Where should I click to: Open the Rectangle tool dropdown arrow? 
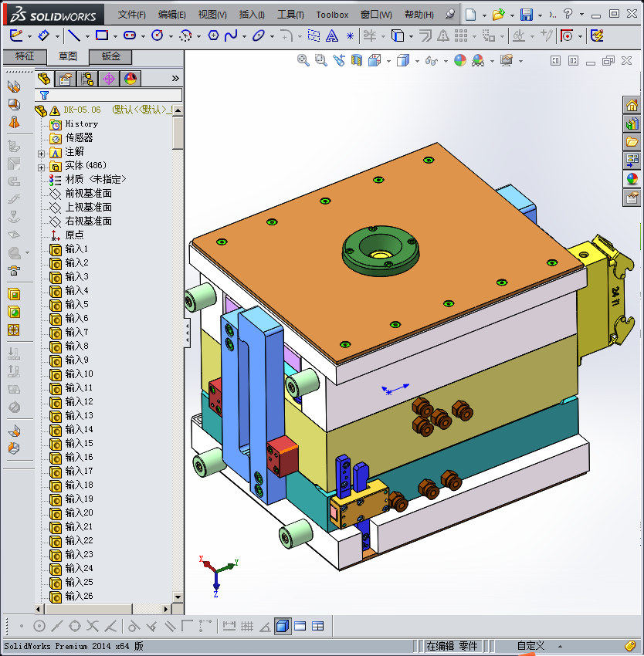point(115,37)
